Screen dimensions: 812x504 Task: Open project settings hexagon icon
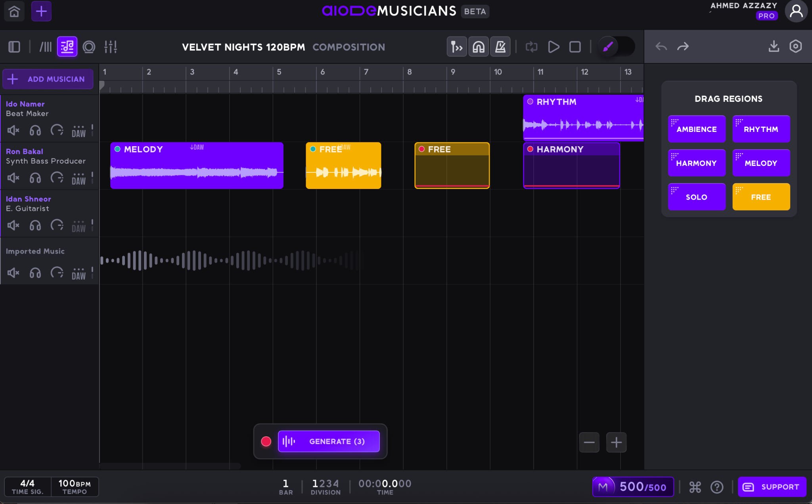[795, 46]
